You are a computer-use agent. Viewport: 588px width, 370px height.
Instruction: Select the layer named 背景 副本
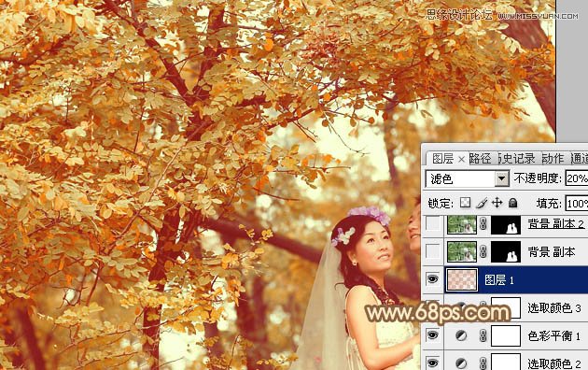coord(552,251)
